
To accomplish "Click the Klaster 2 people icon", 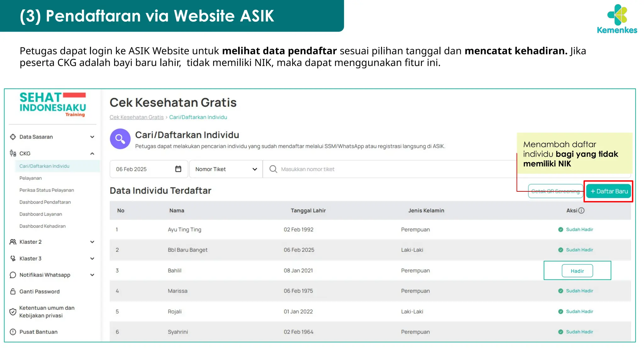I will coord(13,242).
